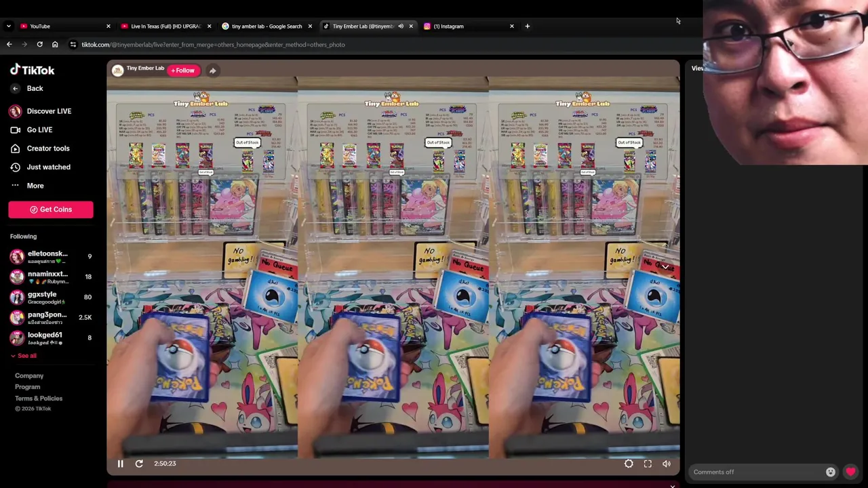Send a heart like
Image resolution: width=868 pixels, height=488 pixels.
tap(850, 472)
